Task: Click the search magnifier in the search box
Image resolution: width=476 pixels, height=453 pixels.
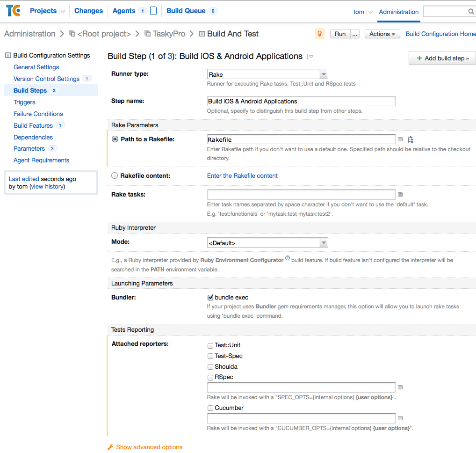Action: (471, 10)
